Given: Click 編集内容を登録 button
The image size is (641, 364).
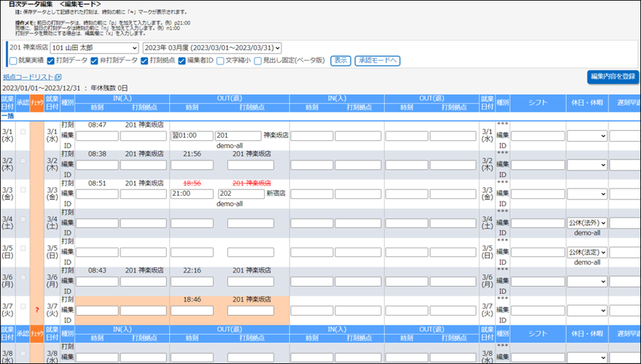Looking at the screenshot, I should 613,76.
